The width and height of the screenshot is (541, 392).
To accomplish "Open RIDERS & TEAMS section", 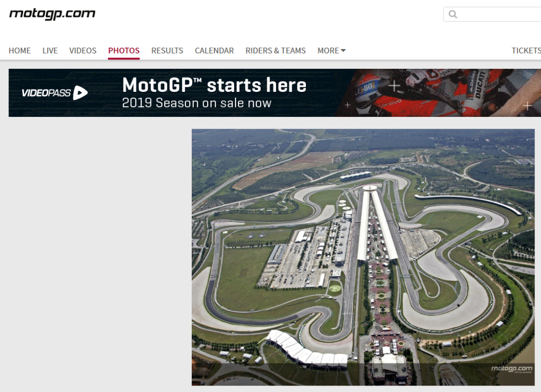I will pos(276,51).
